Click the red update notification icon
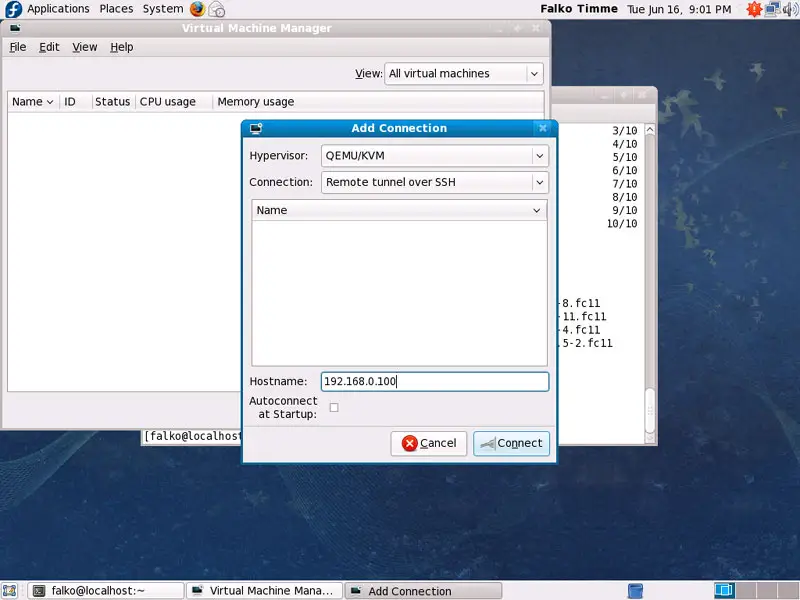This screenshot has width=800, height=600. pos(754,9)
